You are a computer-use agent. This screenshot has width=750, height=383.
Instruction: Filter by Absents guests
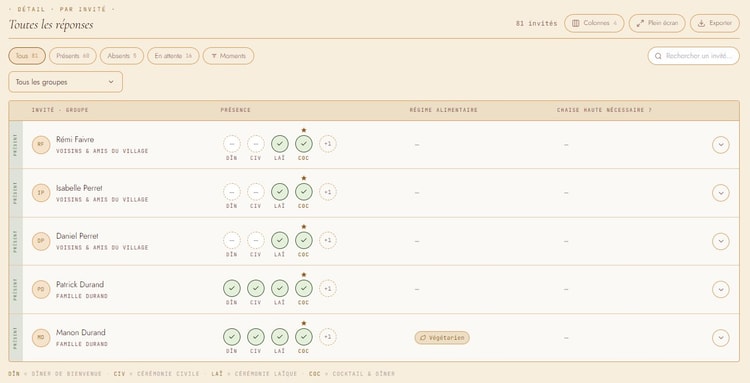[x=121, y=56]
